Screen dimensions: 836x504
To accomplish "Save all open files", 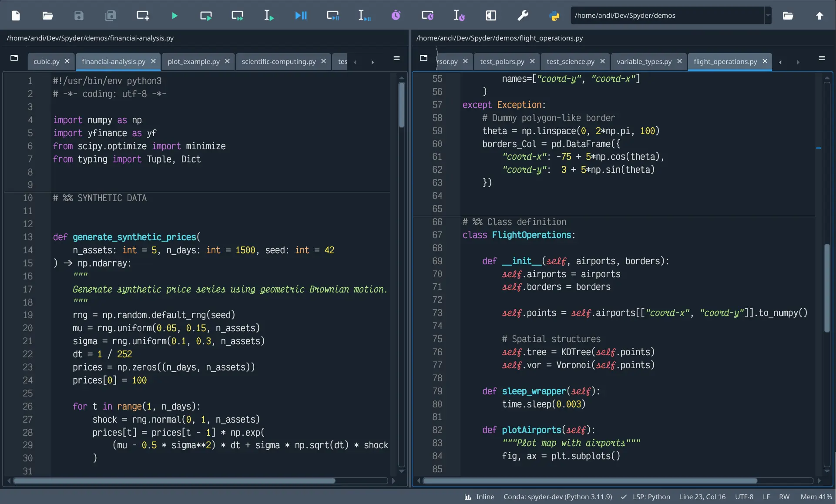I will click(111, 16).
